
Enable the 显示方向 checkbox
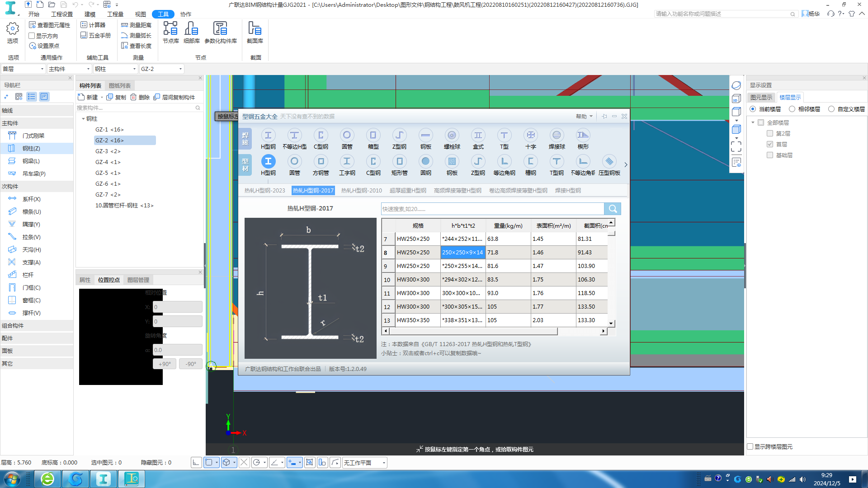[32, 36]
